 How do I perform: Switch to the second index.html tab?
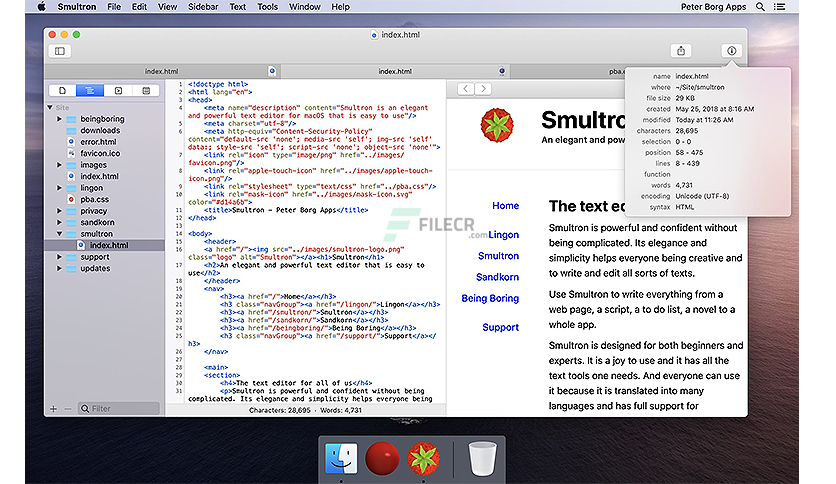[395, 71]
